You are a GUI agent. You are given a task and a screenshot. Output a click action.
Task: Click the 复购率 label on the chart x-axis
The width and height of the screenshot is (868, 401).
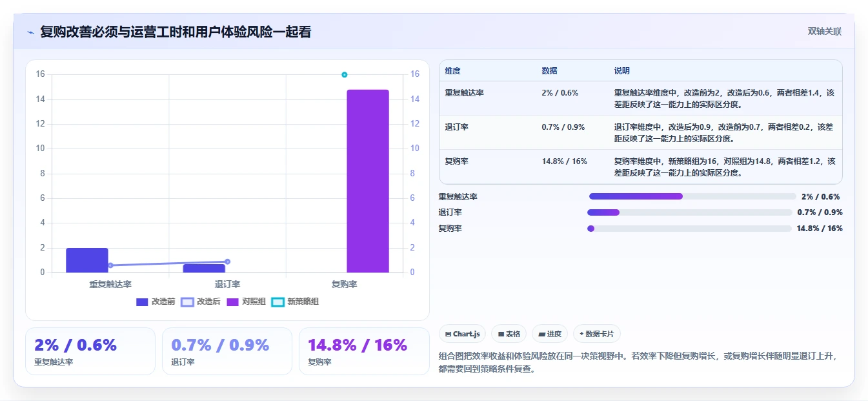pyautogui.click(x=345, y=284)
